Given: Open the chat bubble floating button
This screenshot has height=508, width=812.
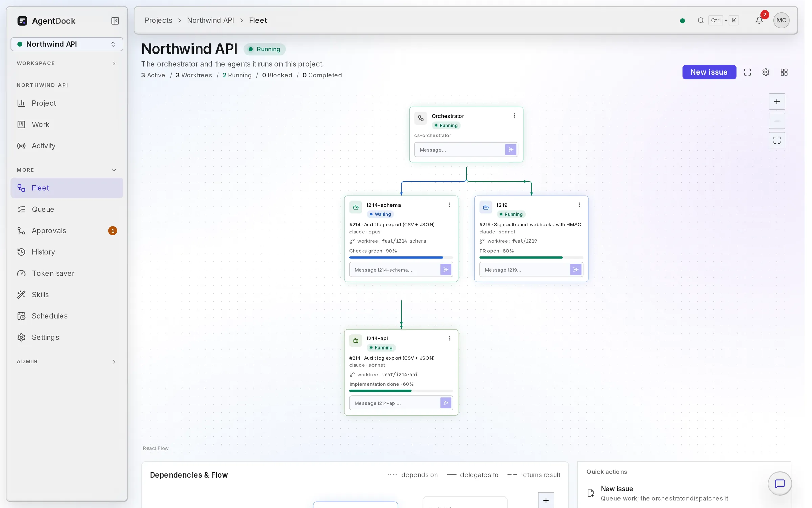Looking at the screenshot, I should [780, 484].
